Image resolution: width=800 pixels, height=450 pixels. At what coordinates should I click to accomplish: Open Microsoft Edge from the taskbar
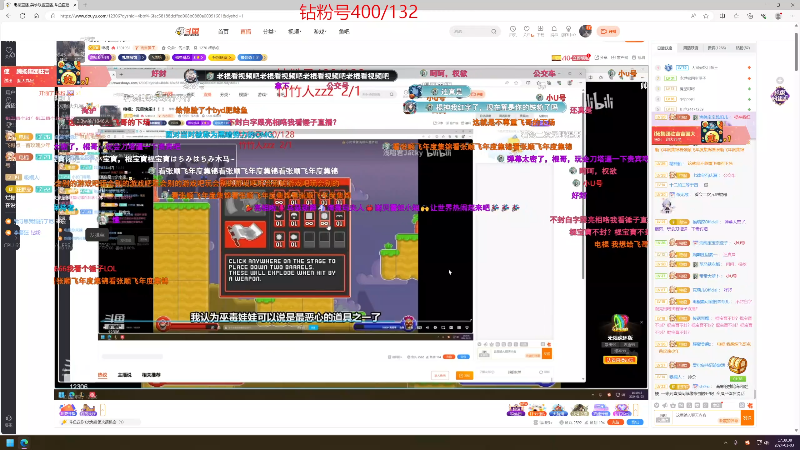pyautogui.click(x=24, y=443)
